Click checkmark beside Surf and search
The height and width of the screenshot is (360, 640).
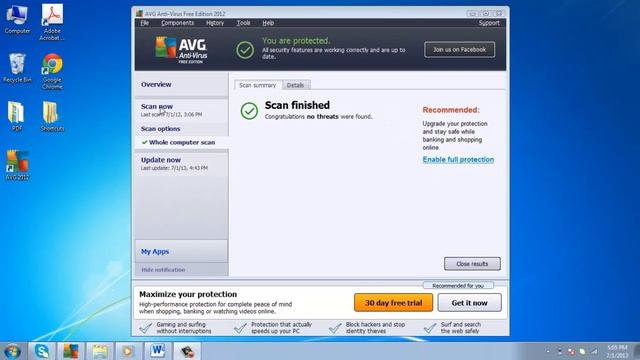(x=430, y=328)
